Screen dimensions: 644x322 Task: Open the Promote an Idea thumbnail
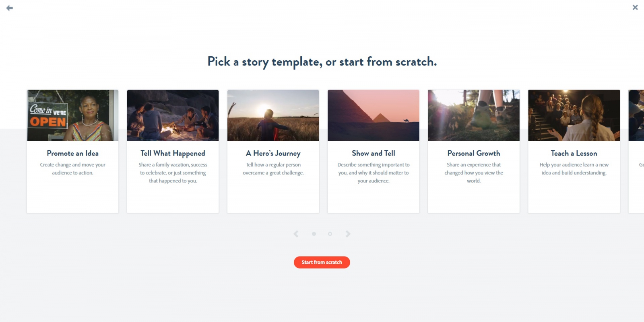click(72, 115)
